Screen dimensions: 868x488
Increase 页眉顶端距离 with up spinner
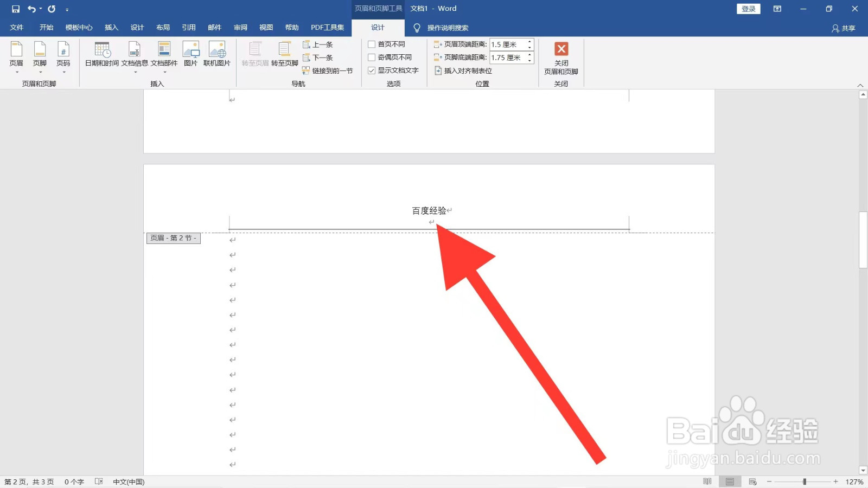(x=530, y=42)
